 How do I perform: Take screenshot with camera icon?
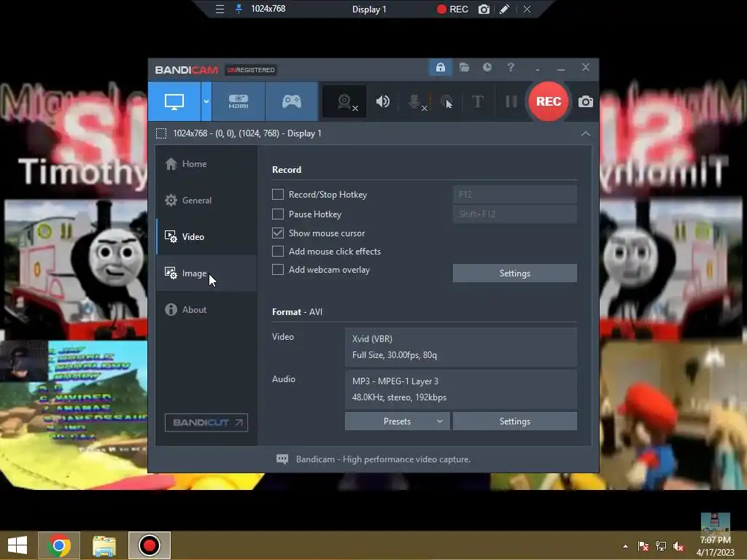[x=586, y=101]
